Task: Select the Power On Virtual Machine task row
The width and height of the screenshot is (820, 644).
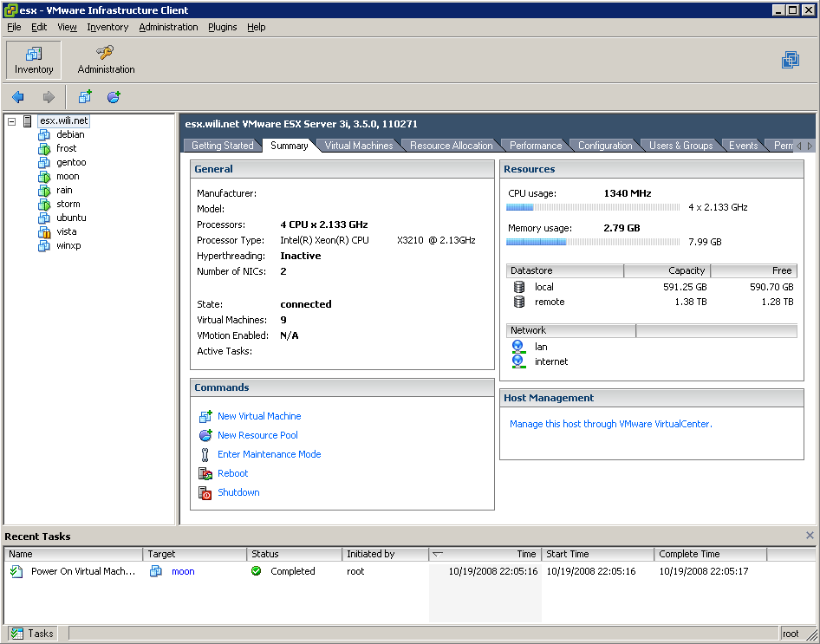Action: (409, 572)
